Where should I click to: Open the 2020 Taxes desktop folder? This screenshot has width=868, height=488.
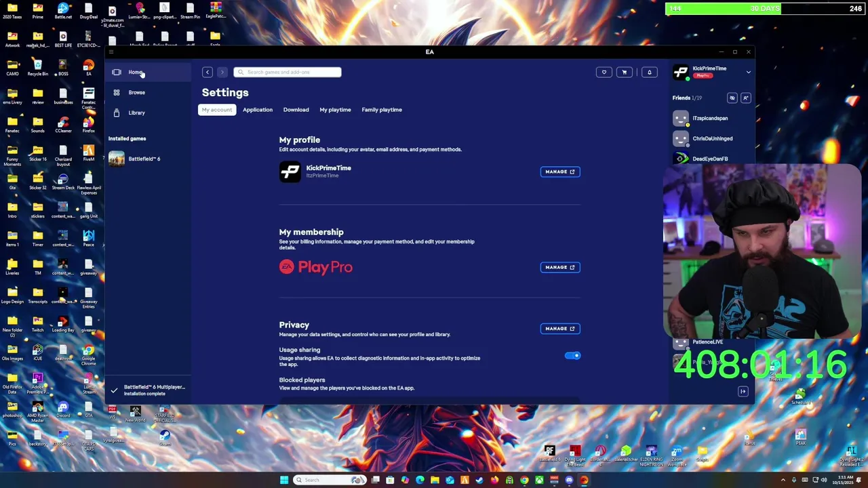(12, 12)
